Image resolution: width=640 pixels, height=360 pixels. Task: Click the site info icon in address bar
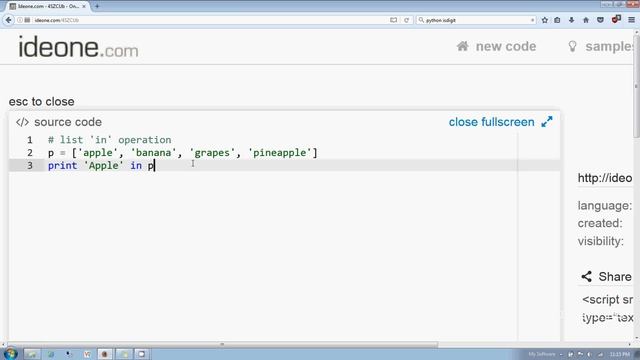20,20
